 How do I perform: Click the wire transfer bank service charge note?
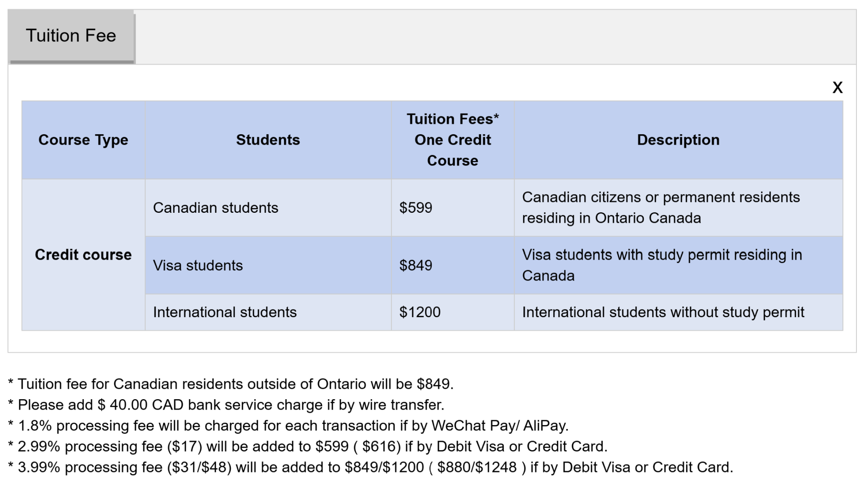(231, 405)
